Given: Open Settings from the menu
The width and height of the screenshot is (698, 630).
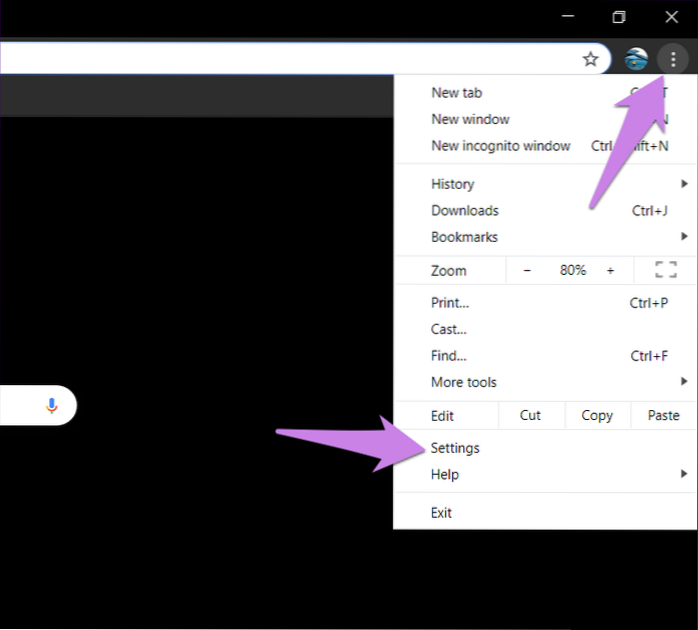Looking at the screenshot, I should (x=455, y=448).
